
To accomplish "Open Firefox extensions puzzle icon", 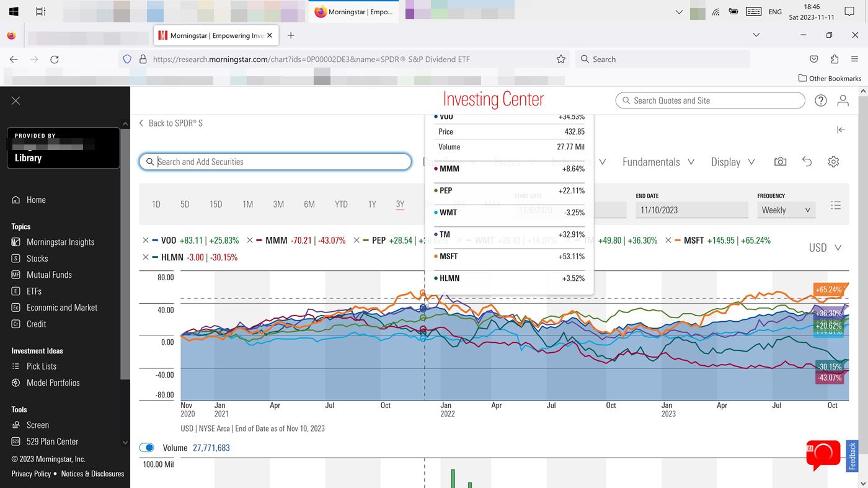I will click(x=835, y=60).
